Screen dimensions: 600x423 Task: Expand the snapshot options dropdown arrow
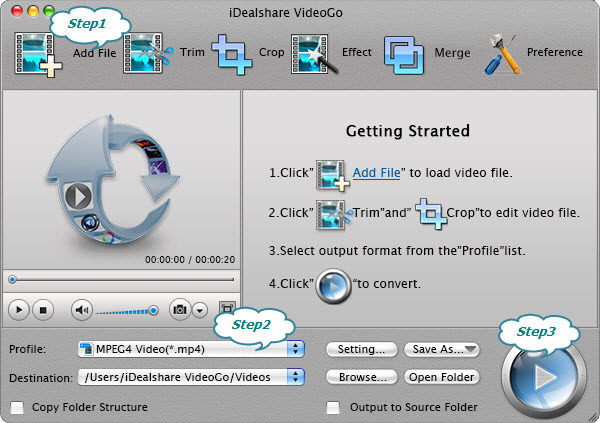point(200,310)
